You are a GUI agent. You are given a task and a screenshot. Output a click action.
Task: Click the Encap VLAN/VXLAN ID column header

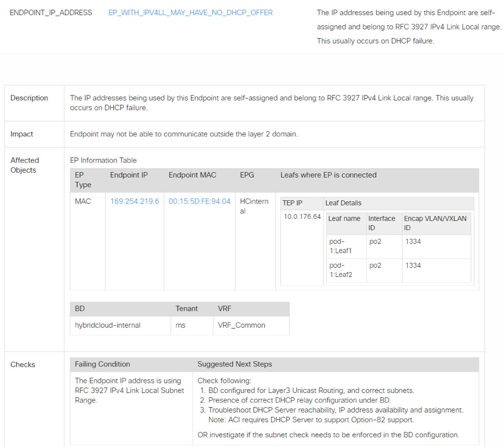[x=435, y=223]
